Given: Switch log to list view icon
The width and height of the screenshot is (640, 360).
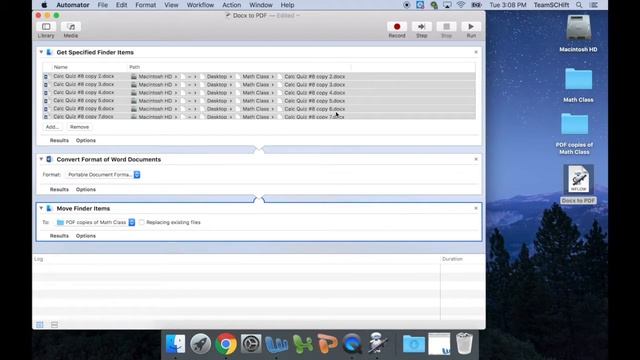Looking at the screenshot, I should (40, 325).
